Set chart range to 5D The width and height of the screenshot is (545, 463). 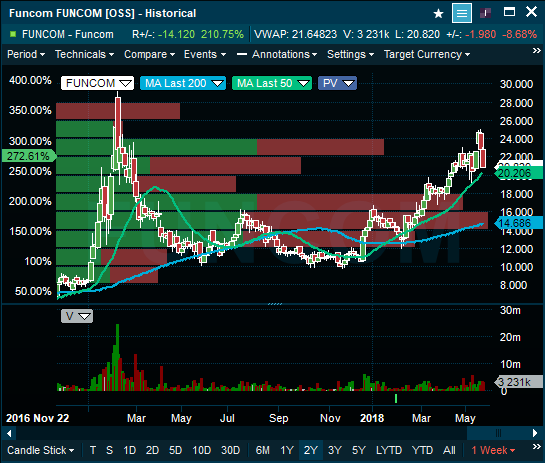[176, 450]
